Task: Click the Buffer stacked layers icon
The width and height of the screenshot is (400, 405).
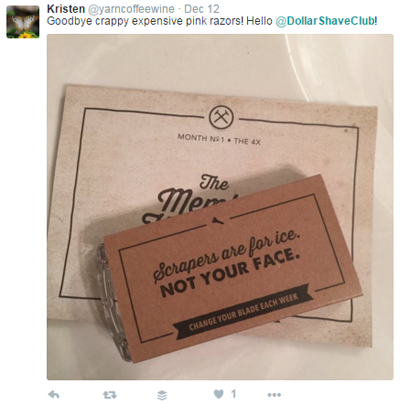Action: coord(162,395)
